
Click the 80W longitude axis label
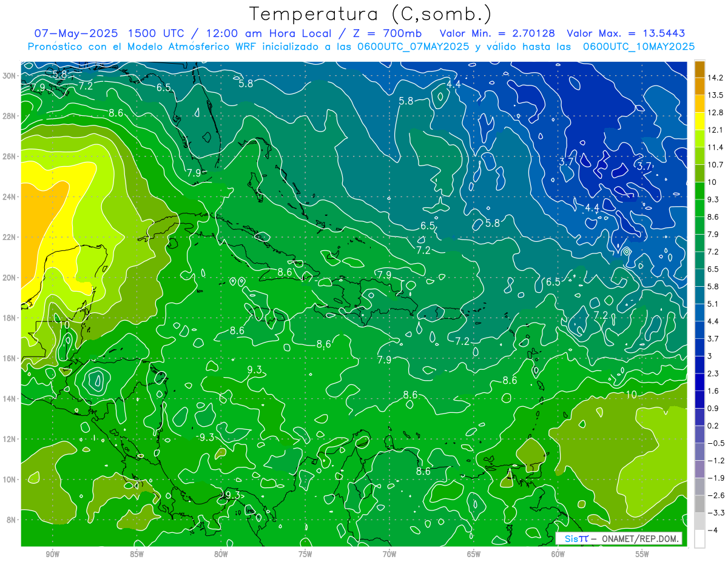[221, 554]
